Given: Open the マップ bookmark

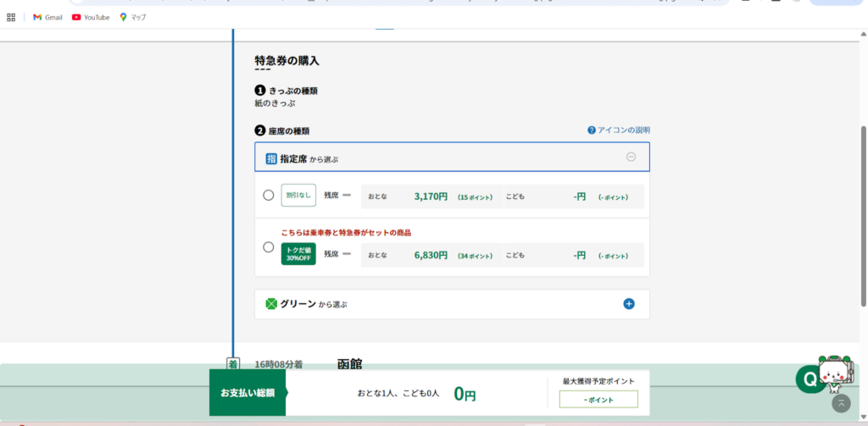Looking at the screenshot, I should [x=132, y=17].
